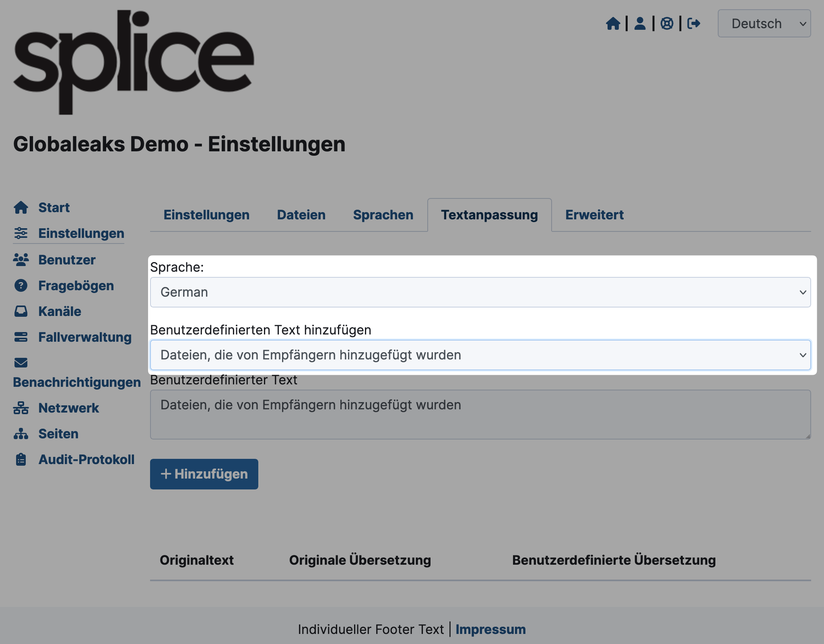Click the Kanäle inbox icon
The width and height of the screenshot is (824, 644).
pos(21,311)
